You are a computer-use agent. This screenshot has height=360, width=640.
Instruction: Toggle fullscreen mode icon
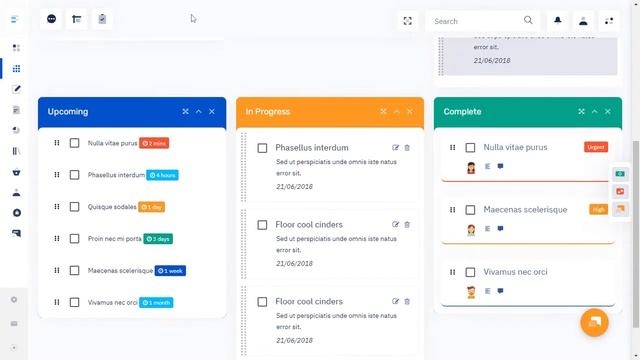(x=407, y=21)
